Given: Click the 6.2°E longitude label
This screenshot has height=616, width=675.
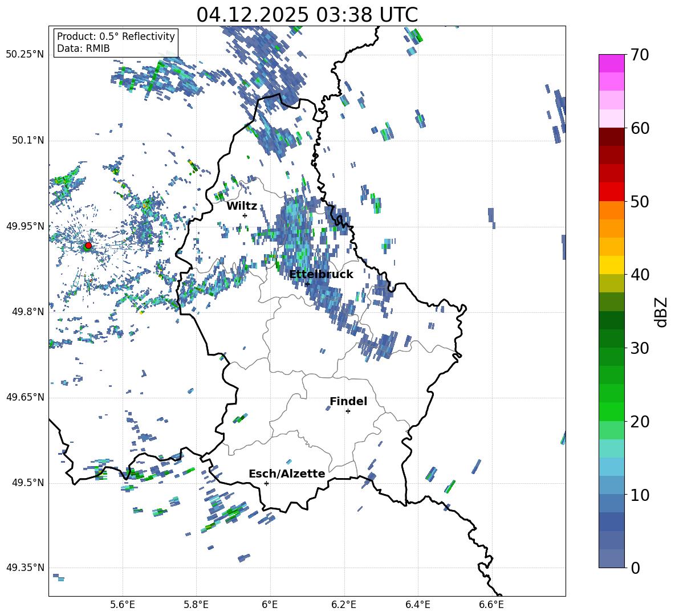Looking at the screenshot, I should [x=344, y=605].
